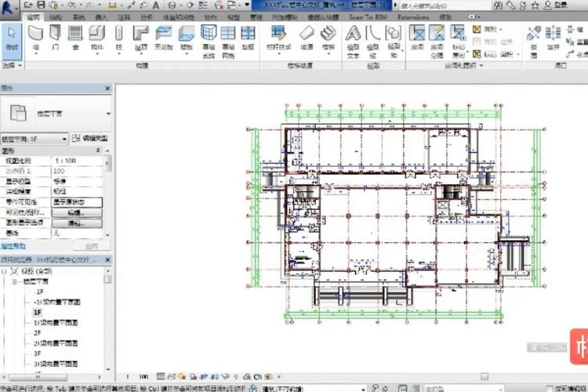Image resolution: width=588 pixels, height=392 pixels.
Task: Click the project browser vertical scrollbar thumb
Action: (107, 280)
